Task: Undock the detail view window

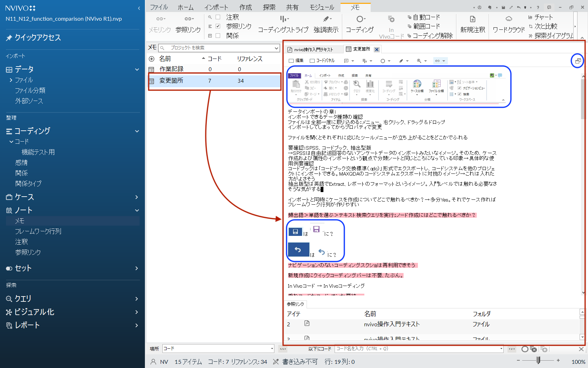Action: 577,61
